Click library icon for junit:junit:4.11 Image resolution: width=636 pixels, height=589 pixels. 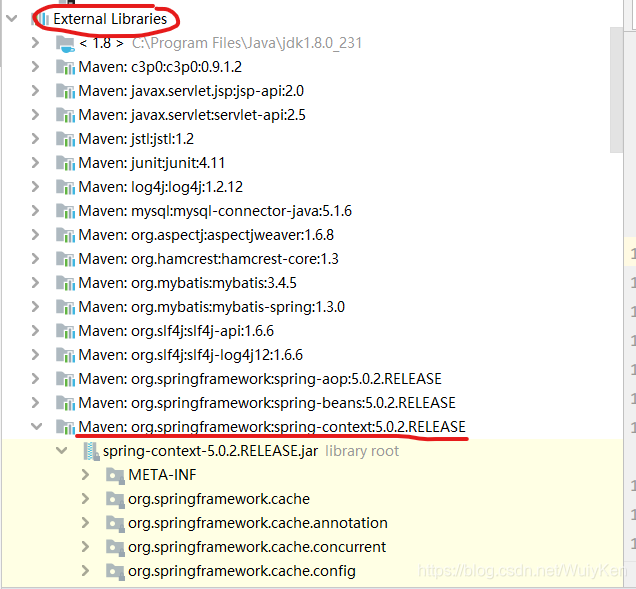(x=65, y=163)
